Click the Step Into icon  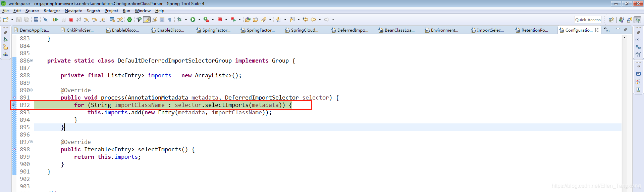86,20
